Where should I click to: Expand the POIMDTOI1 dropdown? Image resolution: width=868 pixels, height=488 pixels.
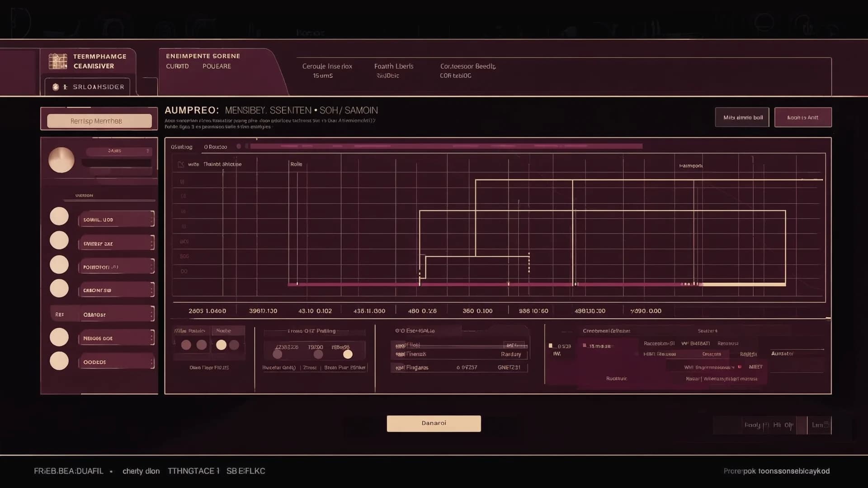coord(117,267)
